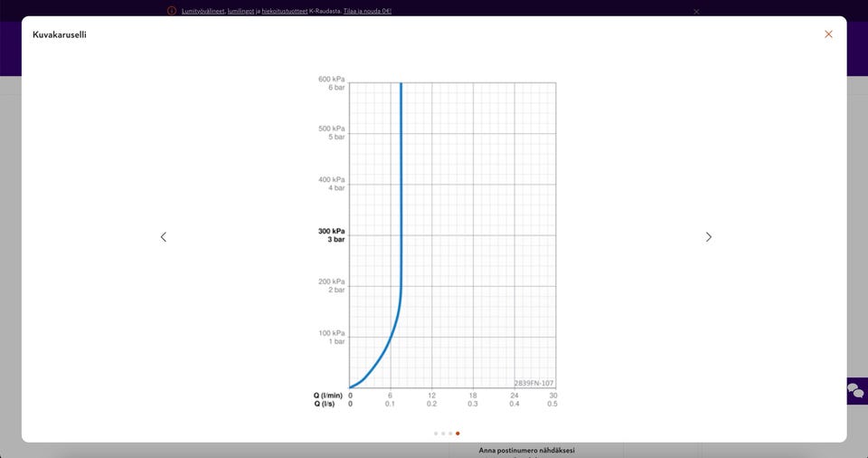The height and width of the screenshot is (458, 868).
Task: Click the flow-pressure chart image
Action: 436,243
